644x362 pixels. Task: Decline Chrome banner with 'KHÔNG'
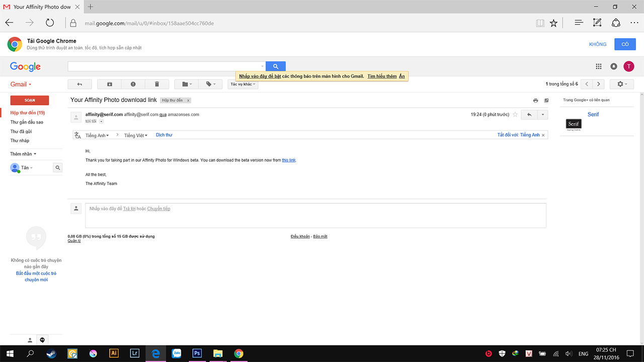tap(598, 44)
